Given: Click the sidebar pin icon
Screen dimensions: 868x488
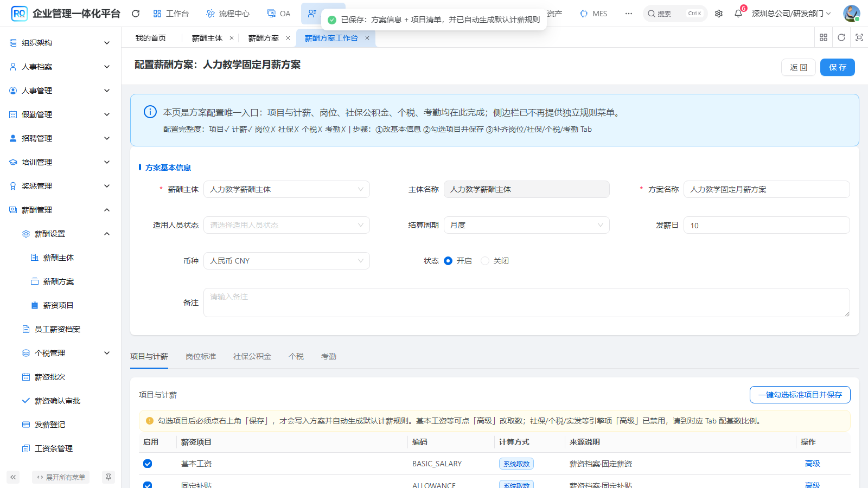Looking at the screenshot, I should (108, 477).
